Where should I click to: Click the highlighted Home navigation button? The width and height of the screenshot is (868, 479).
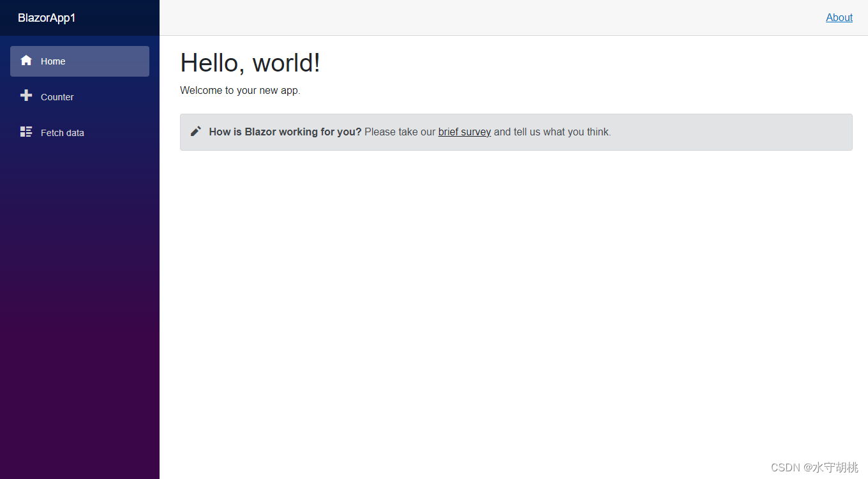(79, 61)
